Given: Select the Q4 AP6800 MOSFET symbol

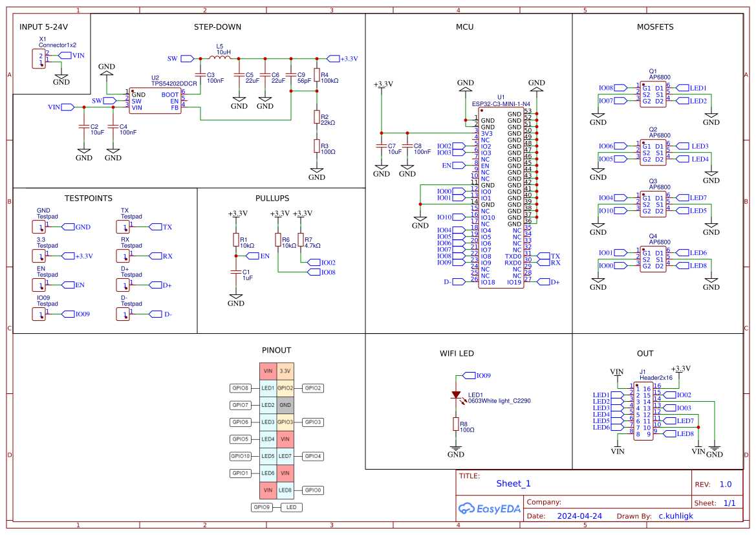Looking at the screenshot, I should click(x=653, y=259).
